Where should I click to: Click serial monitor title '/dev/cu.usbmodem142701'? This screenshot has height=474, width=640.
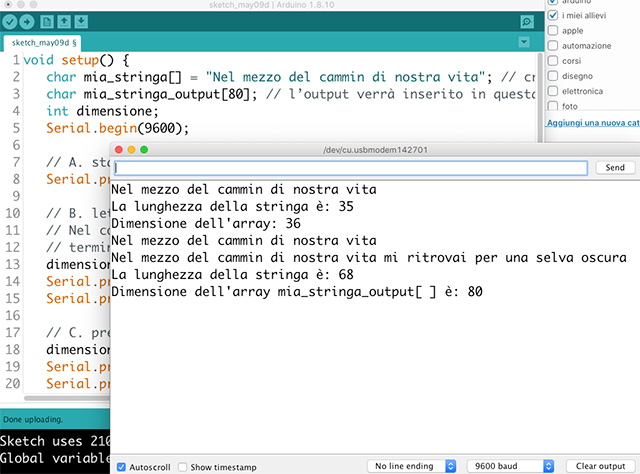(x=375, y=150)
